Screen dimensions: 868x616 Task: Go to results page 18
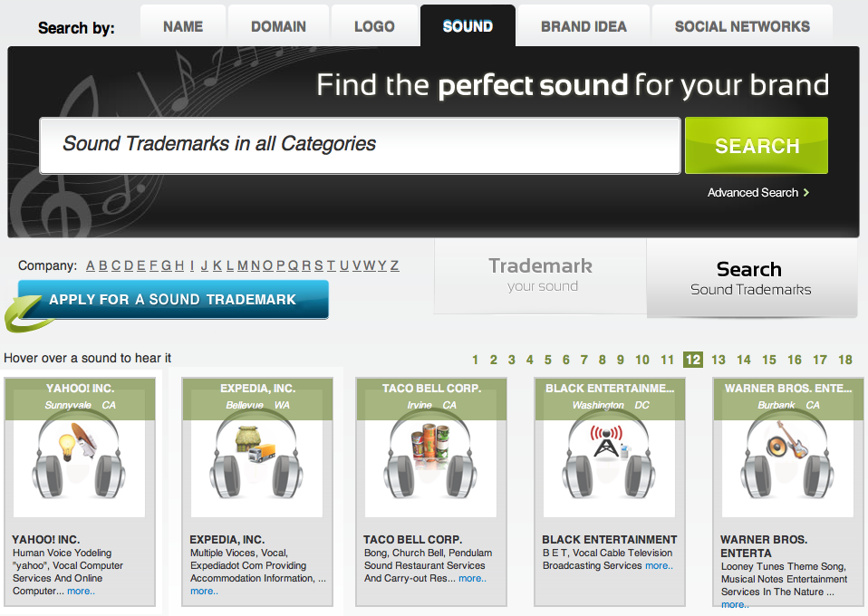click(844, 360)
